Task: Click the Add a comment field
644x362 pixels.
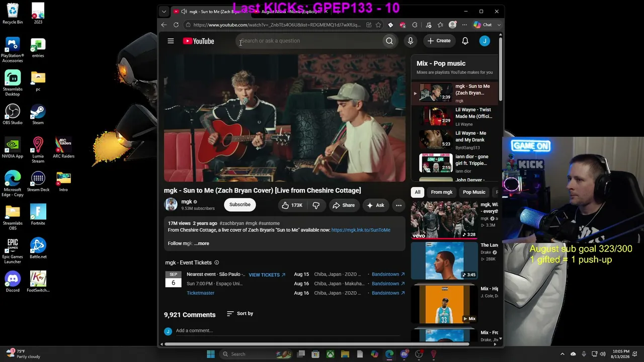Action: click(287, 331)
